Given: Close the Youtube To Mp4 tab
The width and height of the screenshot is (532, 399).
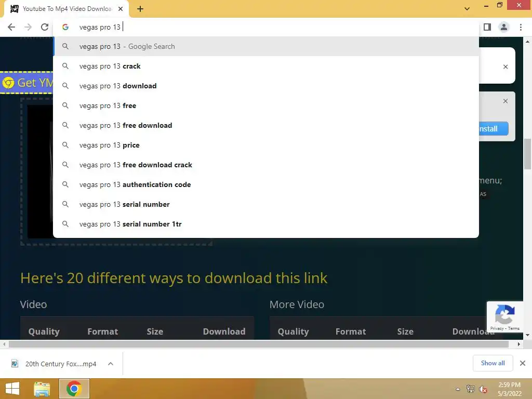Looking at the screenshot, I should pyautogui.click(x=121, y=9).
